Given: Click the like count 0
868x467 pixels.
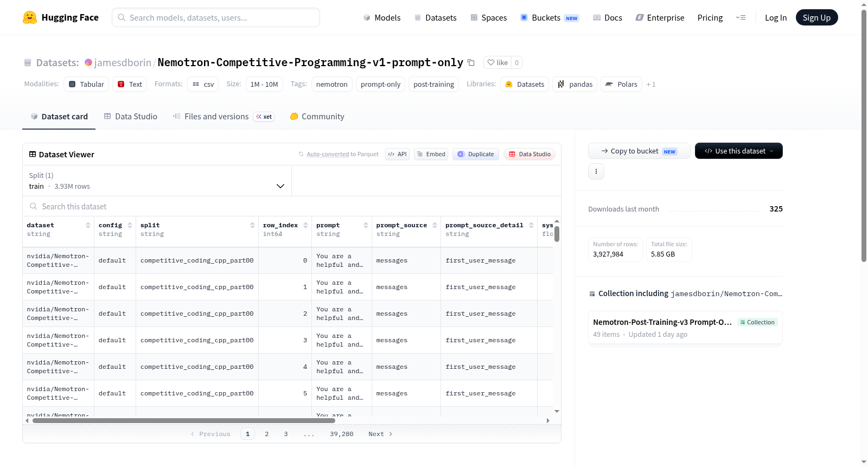Looking at the screenshot, I should pyautogui.click(x=517, y=62).
